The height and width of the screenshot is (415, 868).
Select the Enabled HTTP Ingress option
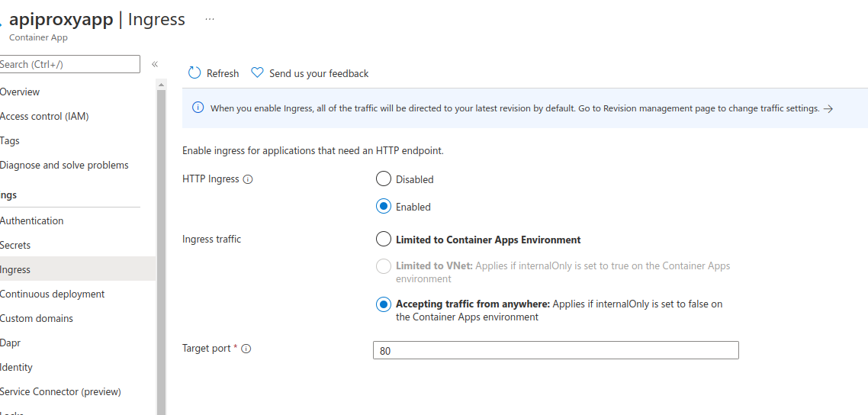click(x=384, y=207)
